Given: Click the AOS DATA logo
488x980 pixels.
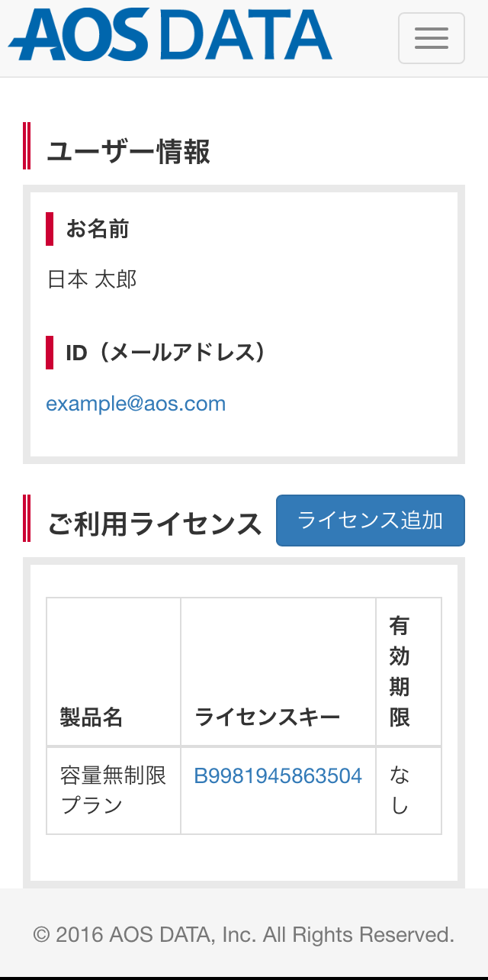Looking at the screenshot, I should pos(170,35).
